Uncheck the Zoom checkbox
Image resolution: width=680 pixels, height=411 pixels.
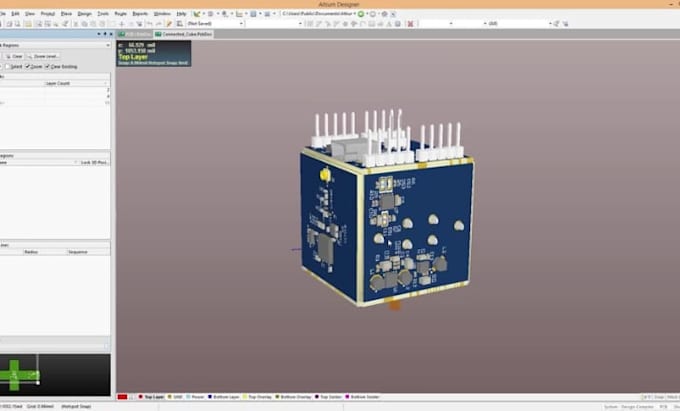pos(28,66)
